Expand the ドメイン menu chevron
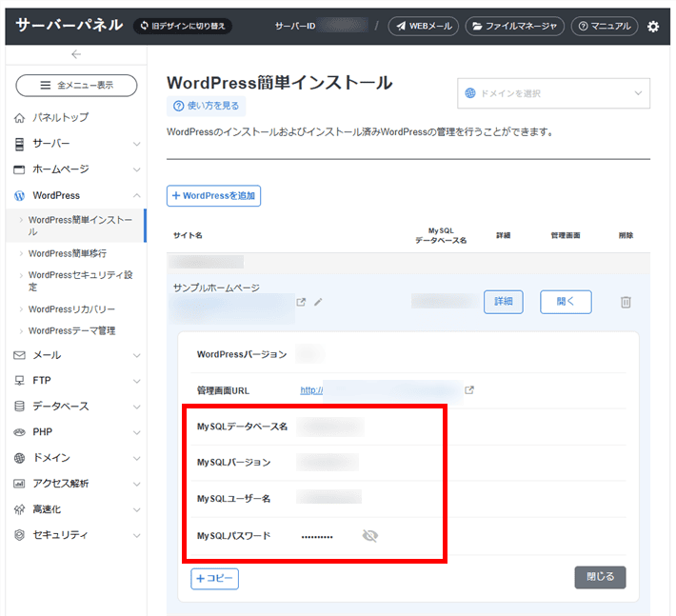Screen dimensions: 676x616 [137, 458]
